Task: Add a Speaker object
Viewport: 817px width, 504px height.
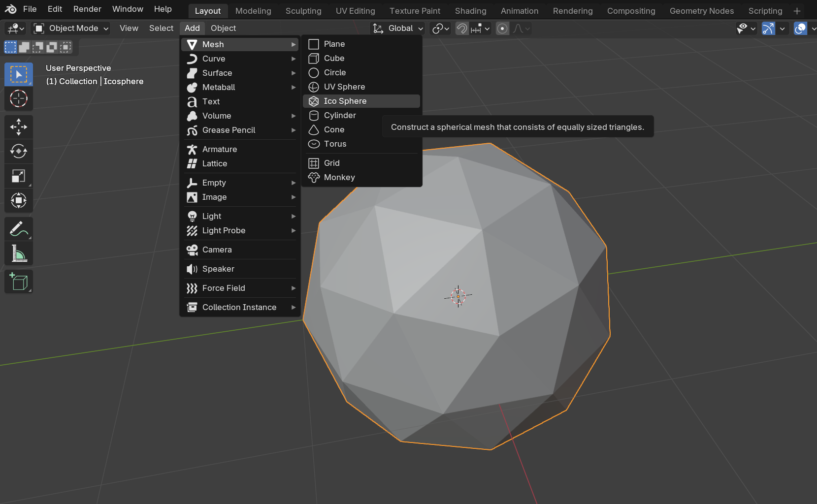Action: click(240, 269)
